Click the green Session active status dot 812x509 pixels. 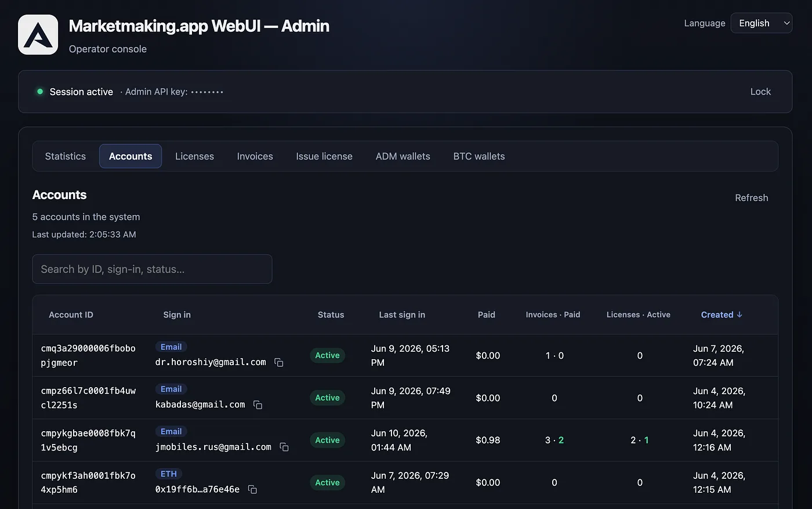40,92
